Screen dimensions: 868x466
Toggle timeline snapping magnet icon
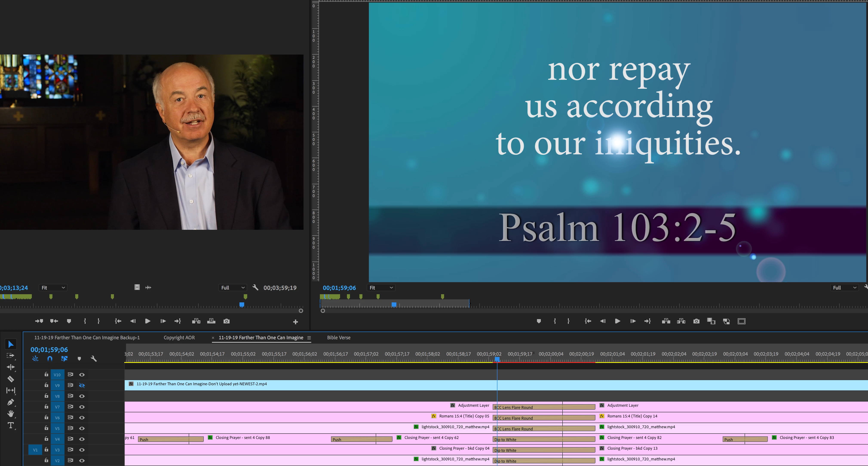coord(50,359)
